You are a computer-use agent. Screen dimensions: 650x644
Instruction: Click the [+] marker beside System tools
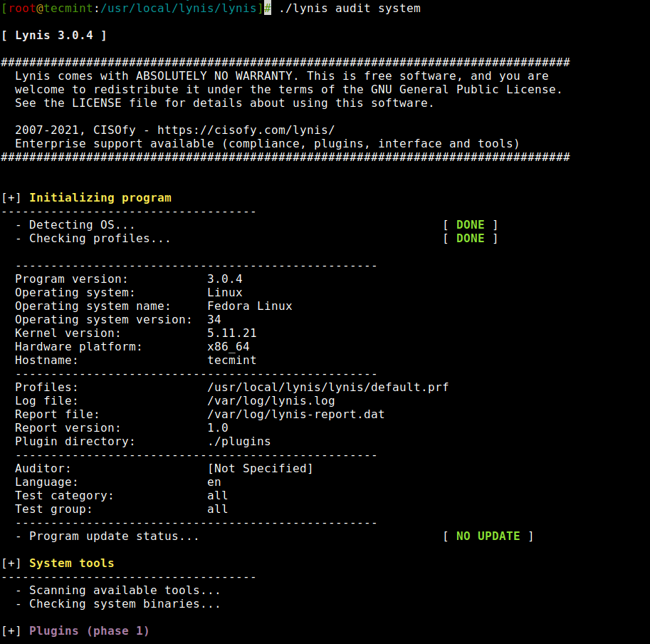click(11, 563)
